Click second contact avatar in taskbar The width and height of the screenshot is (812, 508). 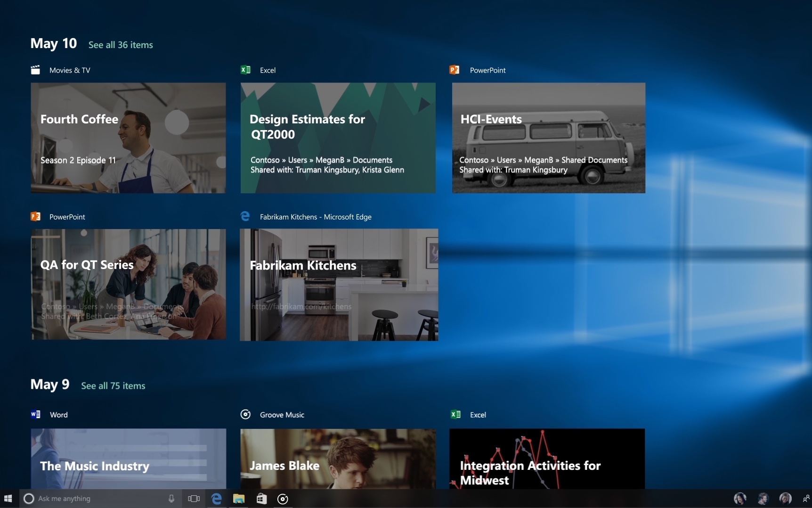point(763,499)
